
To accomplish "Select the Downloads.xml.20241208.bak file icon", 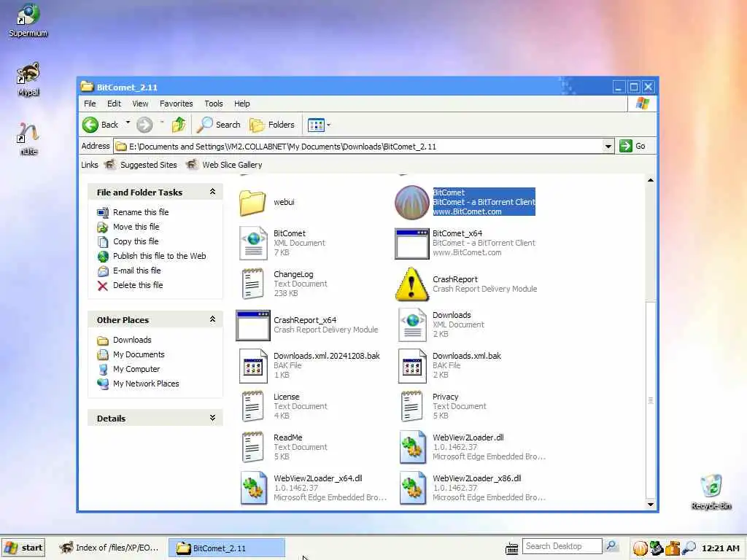I will pos(253,366).
